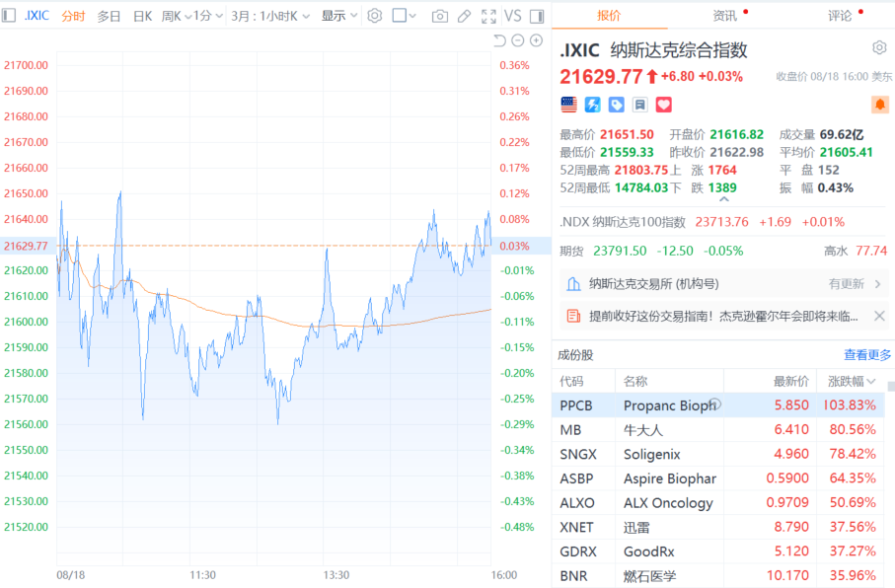The image size is (895, 588).
Task: Open Jackson Hole trading guide banner text
Action: click(723, 316)
